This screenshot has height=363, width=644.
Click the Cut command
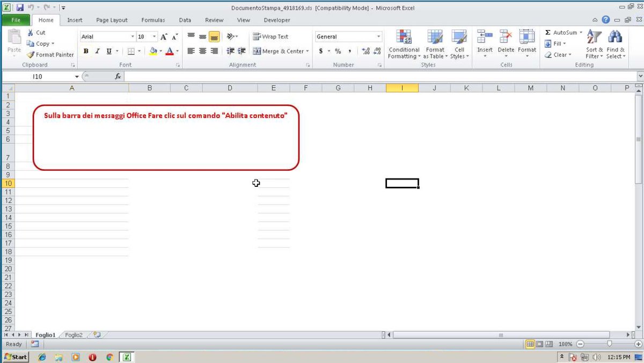click(36, 33)
